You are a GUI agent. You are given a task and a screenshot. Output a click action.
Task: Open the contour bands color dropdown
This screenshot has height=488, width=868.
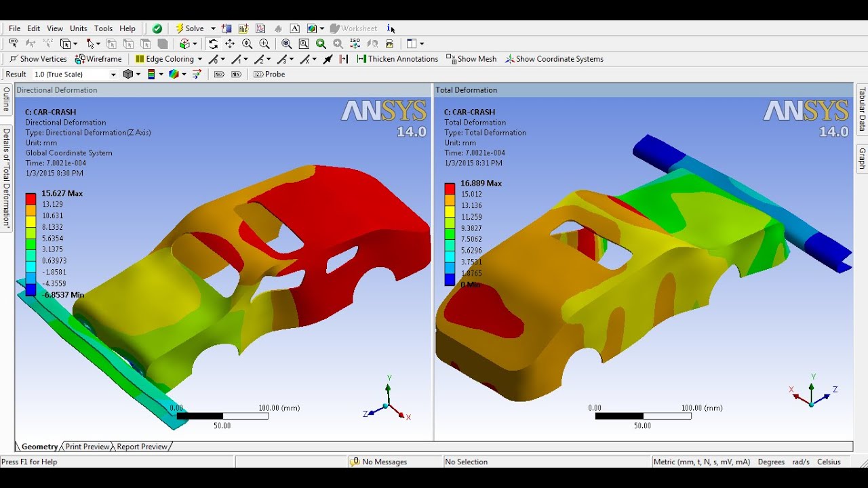tap(161, 74)
